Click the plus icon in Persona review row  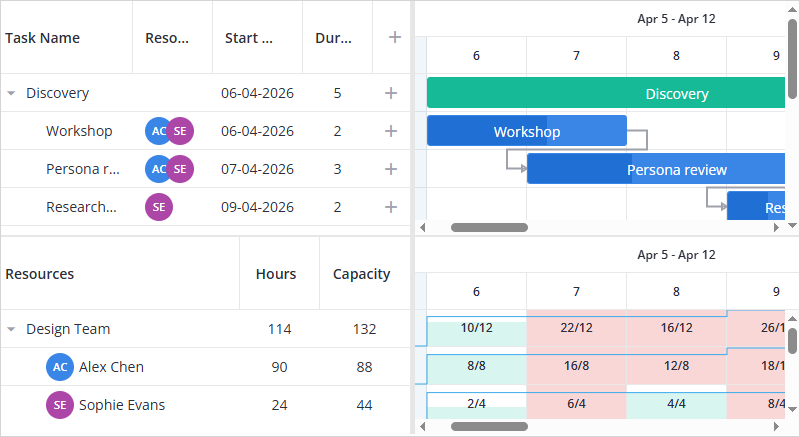click(x=391, y=169)
